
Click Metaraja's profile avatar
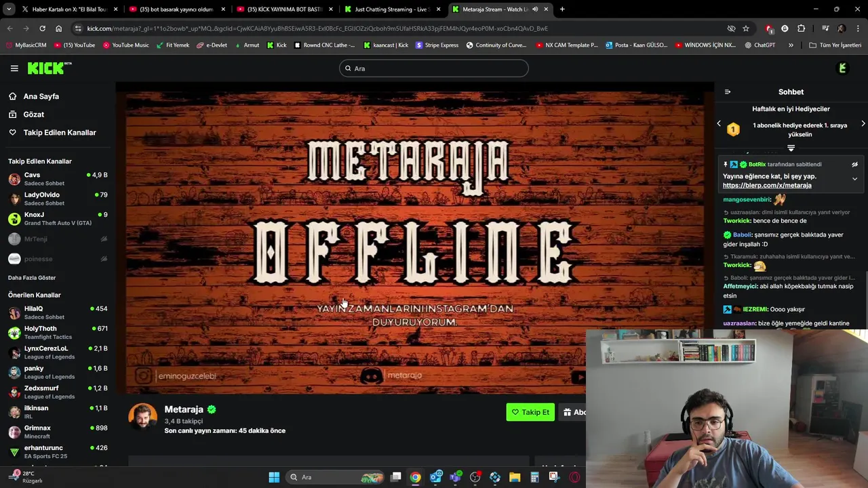click(x=142, y=417)
